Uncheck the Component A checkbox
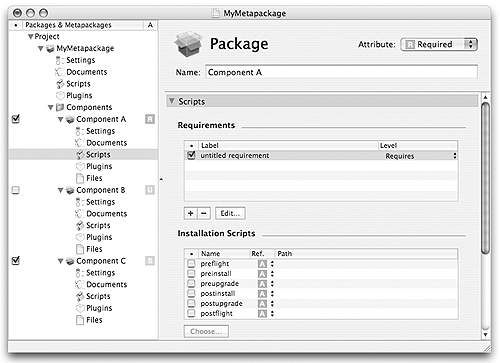 (x=16, y=119)
